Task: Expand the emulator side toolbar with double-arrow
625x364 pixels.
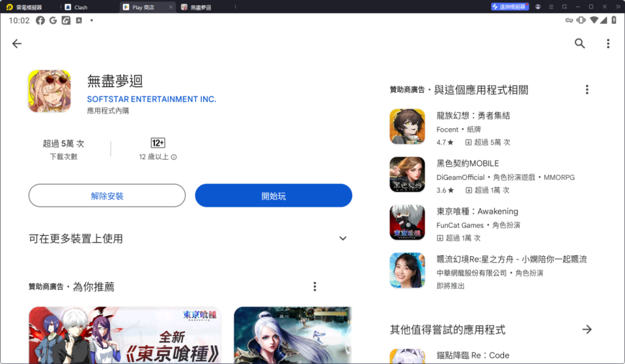Action: (x=618, y=7)
